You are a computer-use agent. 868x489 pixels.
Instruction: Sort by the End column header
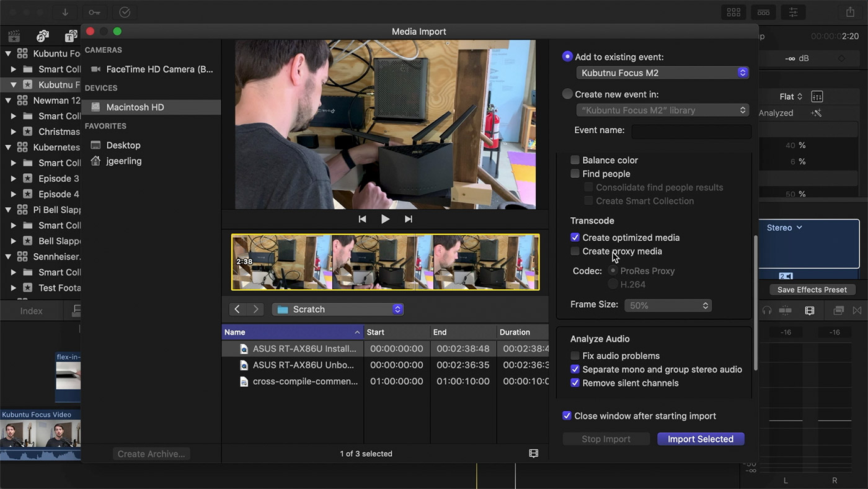(x=463, y=332)
